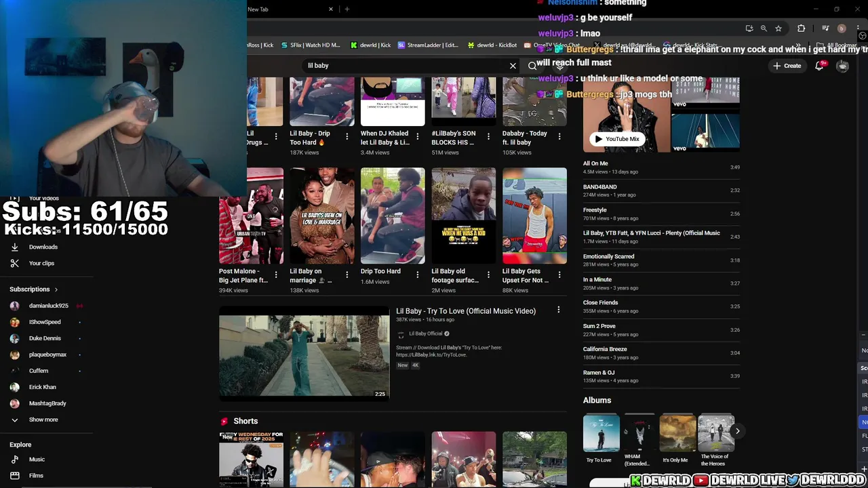Open 'Lil Baby - Try To Love' title link

(x=466, y=311)
